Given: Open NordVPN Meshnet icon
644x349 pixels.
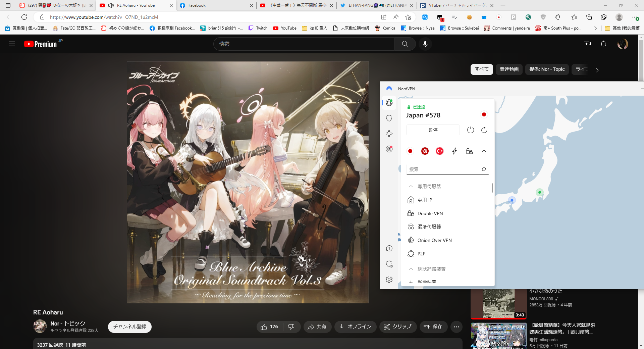Looking at the screenshot, I should [389, 134].
